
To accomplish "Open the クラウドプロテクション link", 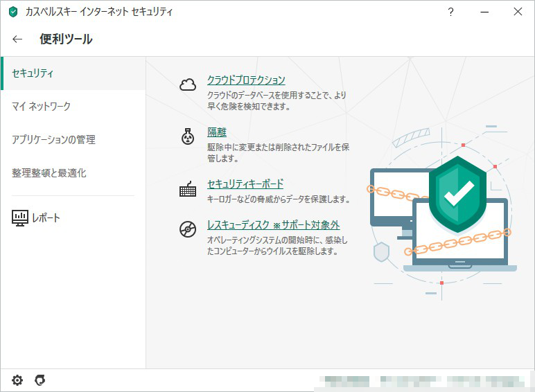I will tap(246, 80).
